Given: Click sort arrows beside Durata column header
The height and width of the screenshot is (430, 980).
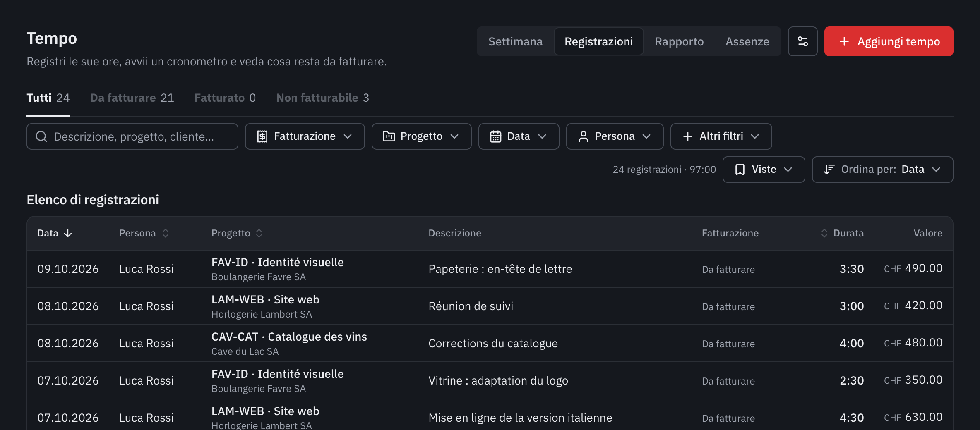Looking at the screenshot, I should 824,233.
